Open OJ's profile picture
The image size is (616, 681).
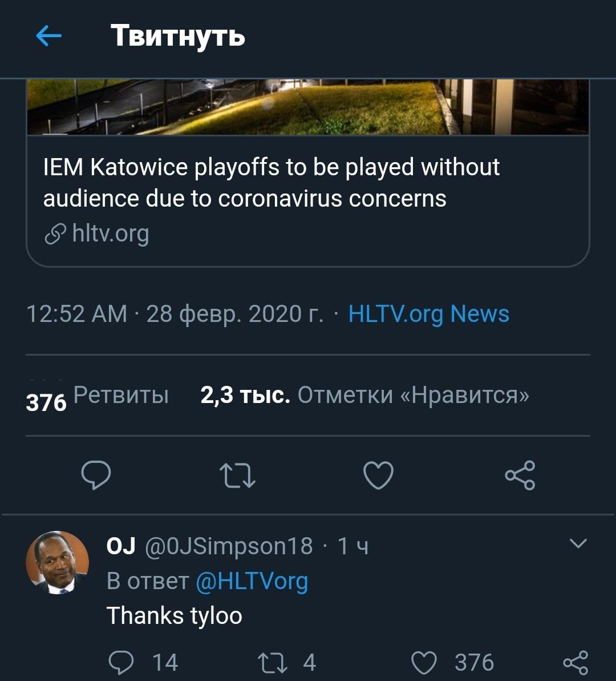(58, 563)
